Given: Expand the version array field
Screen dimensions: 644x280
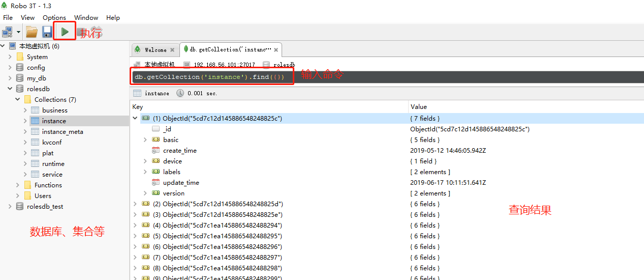Looking at the screenshot, I should pyautogui.click(x=145, y=193).
